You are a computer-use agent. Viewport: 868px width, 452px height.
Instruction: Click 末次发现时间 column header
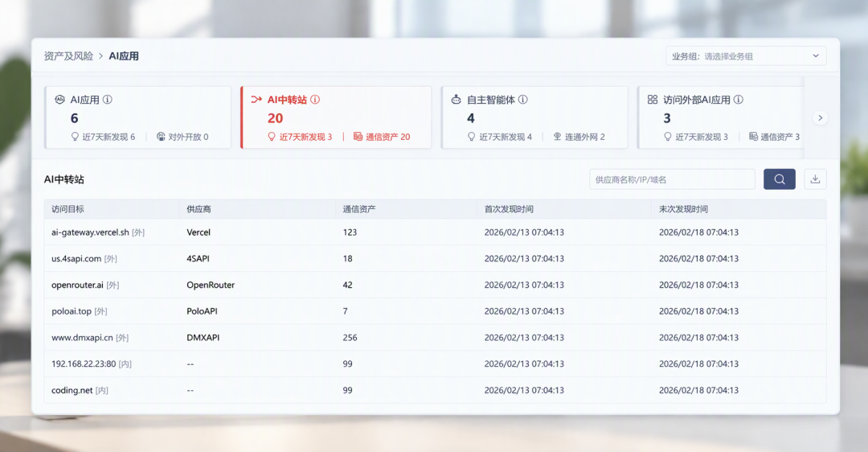click(x=683, y=209)
